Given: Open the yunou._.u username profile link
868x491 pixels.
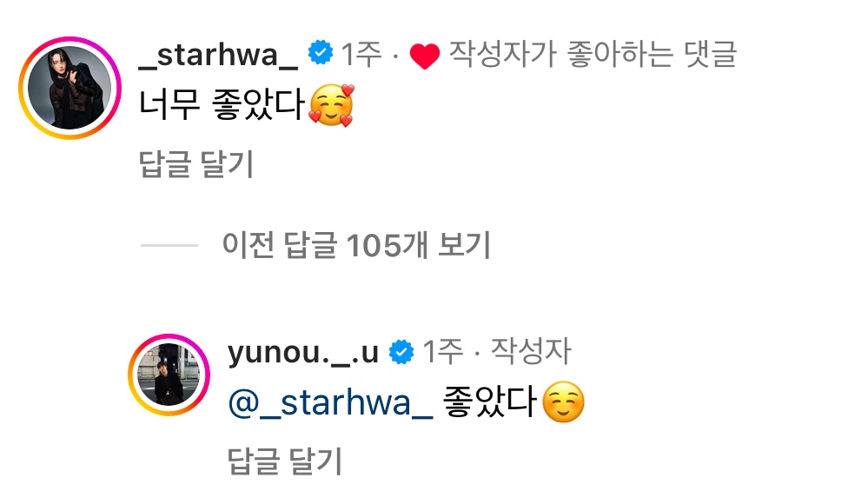Looking at the screenshot, I should 303,352.
